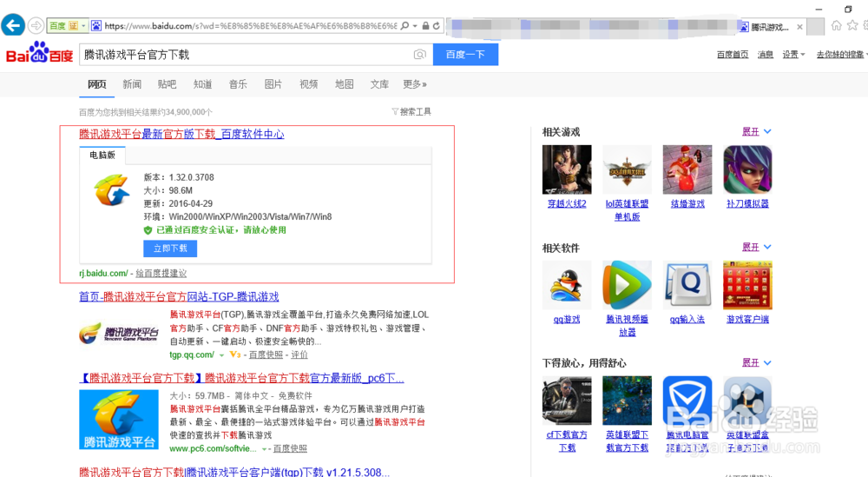Select the 电脑版 tab in software card
This screenshot has height=477, width=868.
[x=102, y=156]
